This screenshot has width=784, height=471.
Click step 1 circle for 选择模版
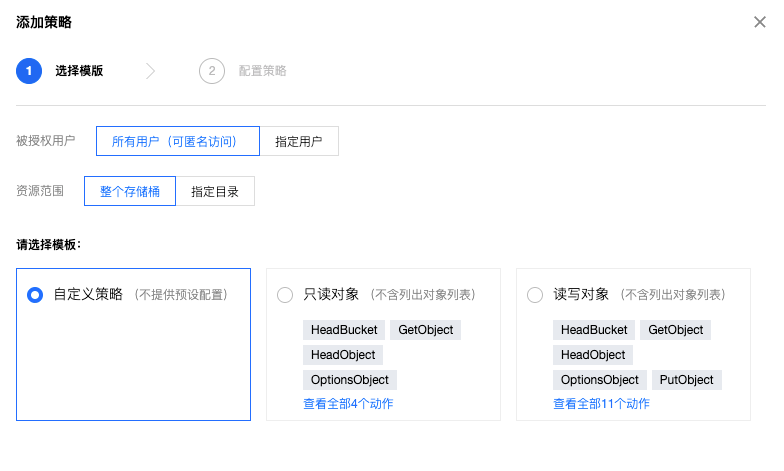[29, 71]
